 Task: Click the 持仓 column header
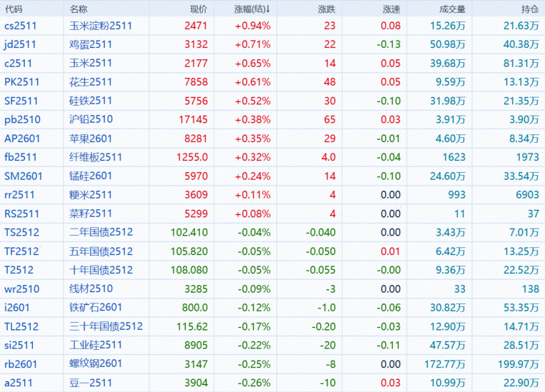click(530, 9)
